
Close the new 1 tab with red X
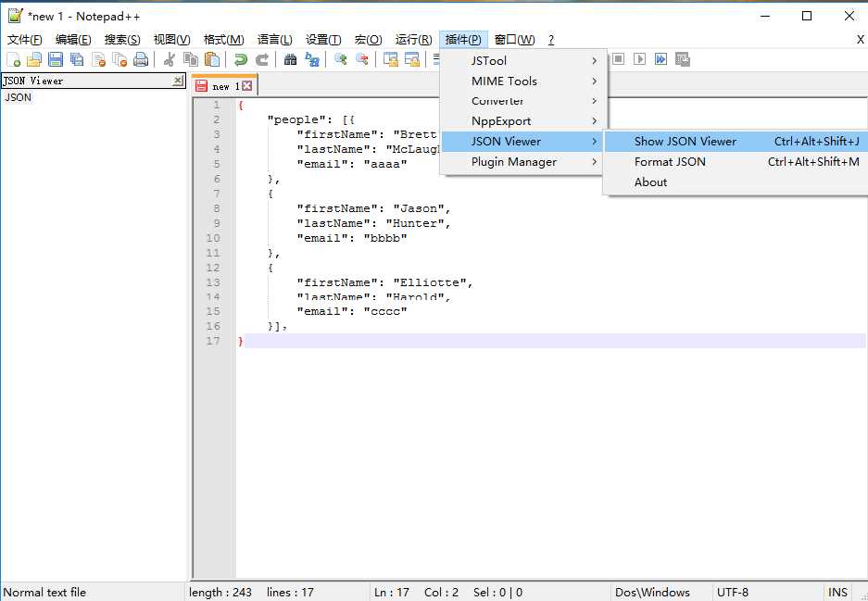coord(247,86)
